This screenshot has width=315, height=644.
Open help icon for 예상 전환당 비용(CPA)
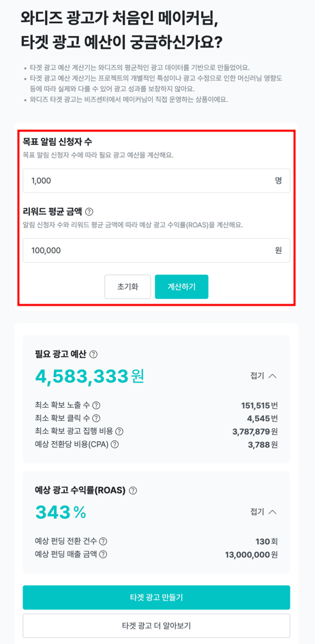pos(115,445)
